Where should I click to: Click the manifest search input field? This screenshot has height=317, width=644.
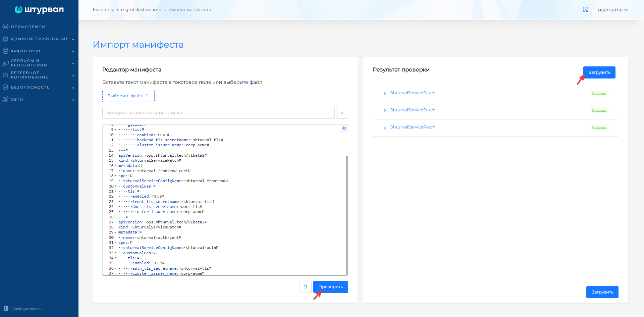pos(218,113)
